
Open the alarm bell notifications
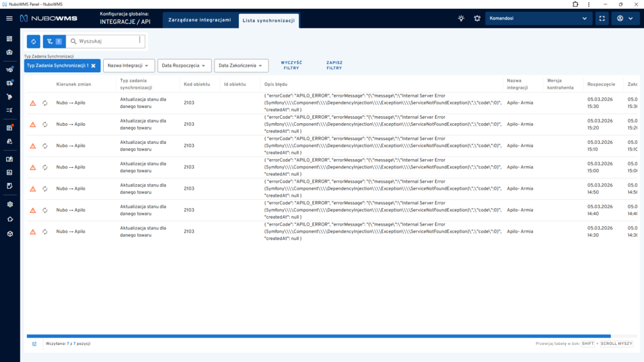click(477, 19)
